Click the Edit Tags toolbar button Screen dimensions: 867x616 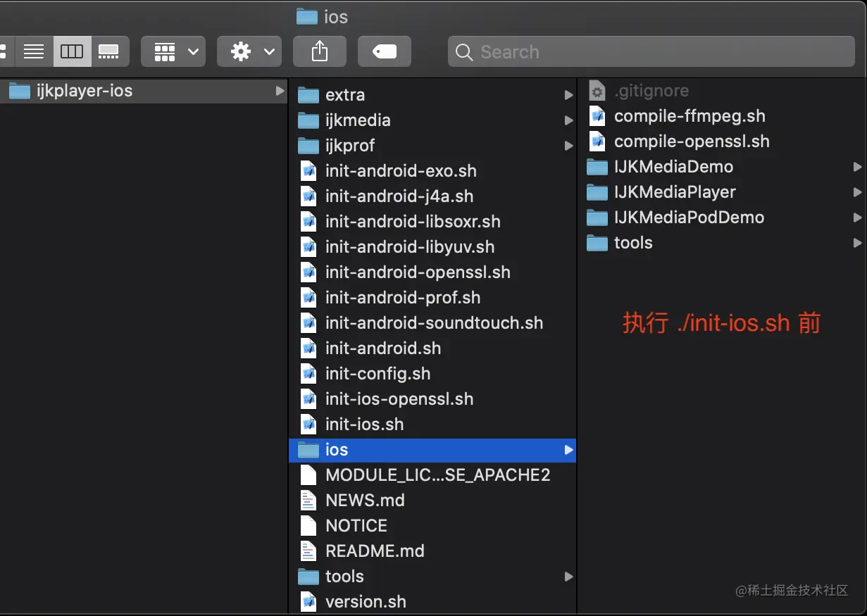385,51
